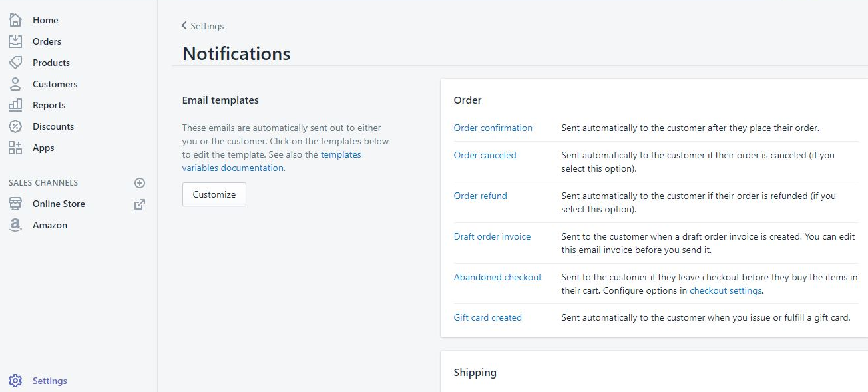Click the Reports bar chart icon

click(15, 105)
